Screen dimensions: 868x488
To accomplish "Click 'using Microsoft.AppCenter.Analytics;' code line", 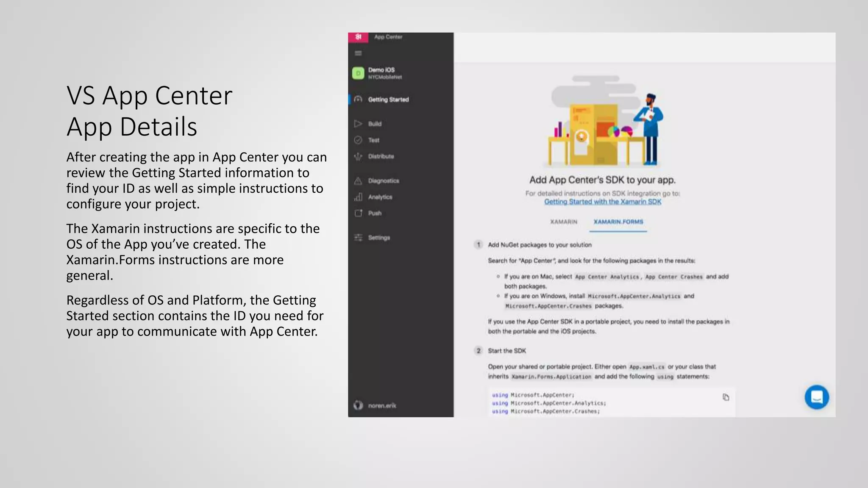I will [549, 403].
